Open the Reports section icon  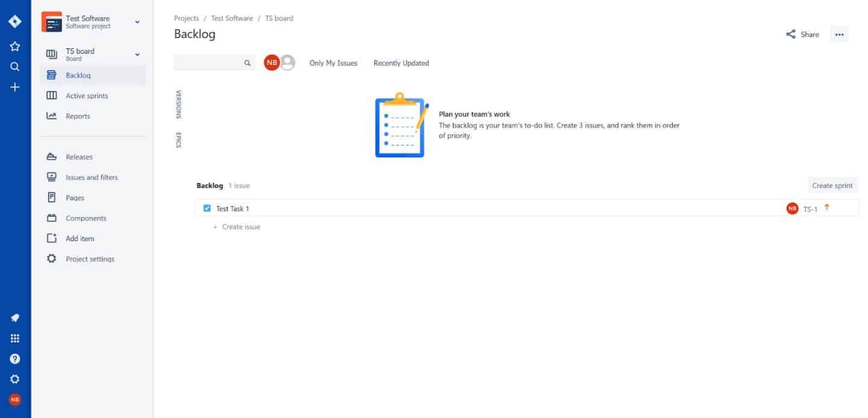[x=52, y=116]
